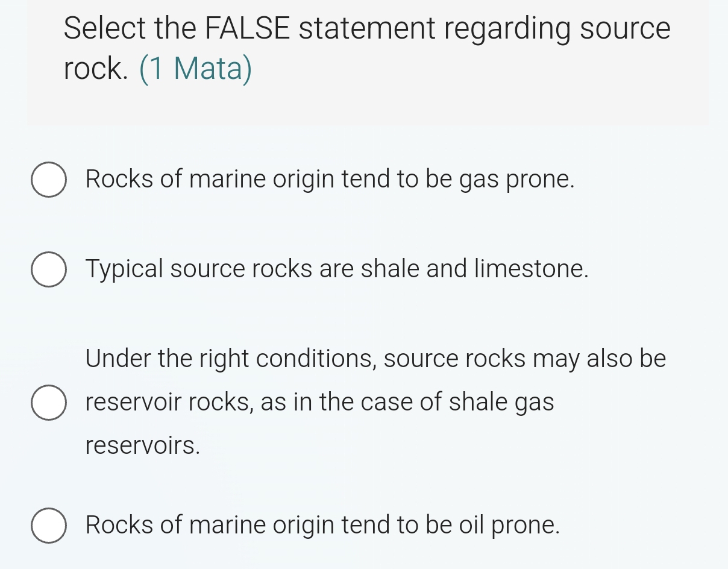
Task: Click the answer text 'Rocks of marine origin tend to be oil prone.'
Action: tap(322, 525)
